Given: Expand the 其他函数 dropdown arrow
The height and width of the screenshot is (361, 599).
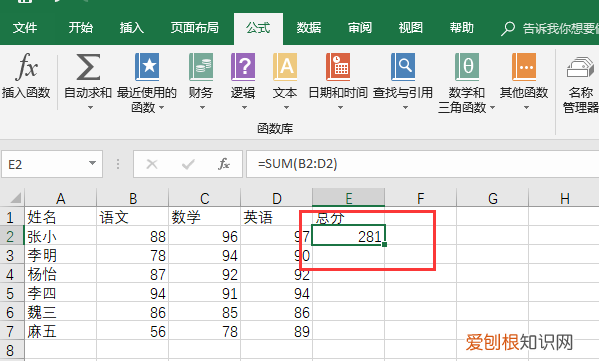Looking at the screenshot, I should [526, 108].
